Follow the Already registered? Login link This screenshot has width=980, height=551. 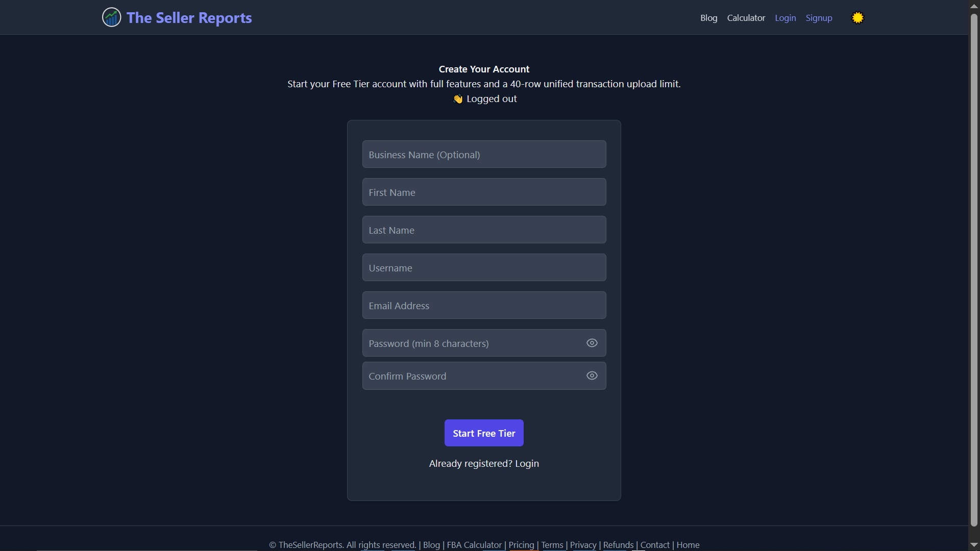527,463
